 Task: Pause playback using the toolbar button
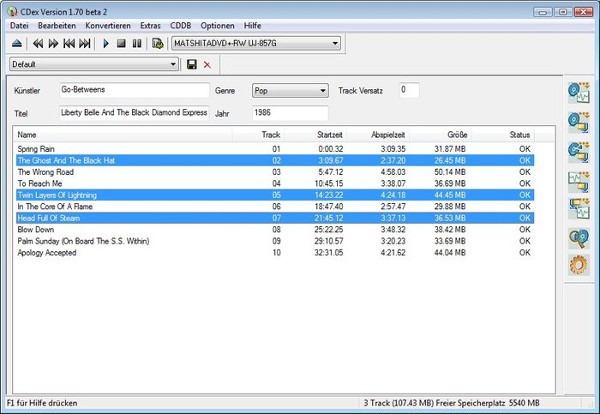coord(136,44)
